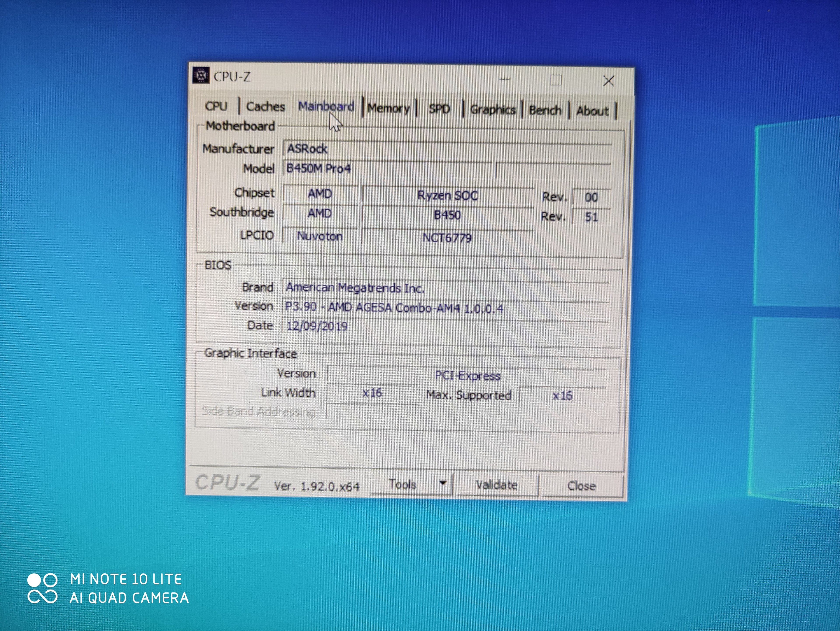Close CPU-Z with the X icon
This screenshot has height=631, width=840.
coord(608,81)
